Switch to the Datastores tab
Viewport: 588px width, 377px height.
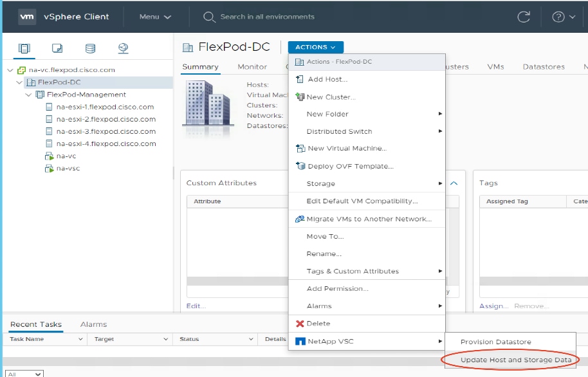[x=544, y=67]
